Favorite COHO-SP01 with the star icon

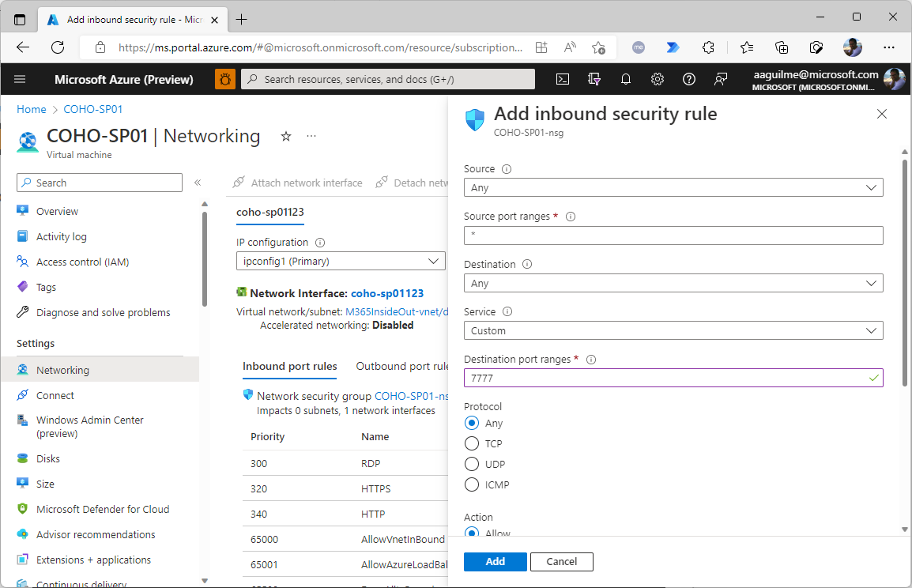[286, 137]
